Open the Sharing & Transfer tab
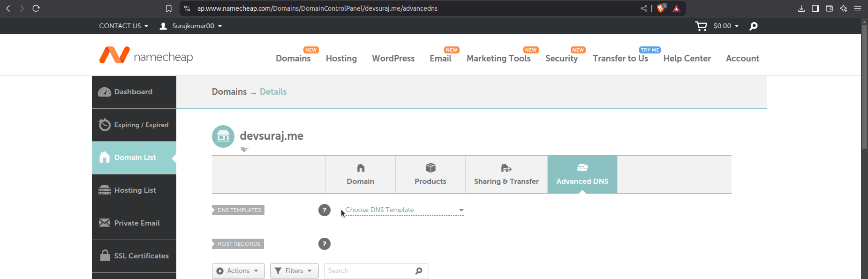868x279 pixels. 506,174
